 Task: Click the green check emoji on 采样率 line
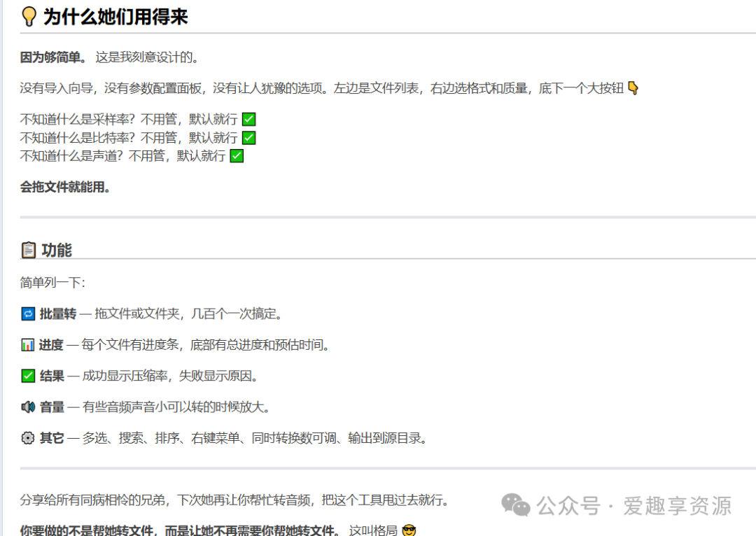(x=248, y=119)
